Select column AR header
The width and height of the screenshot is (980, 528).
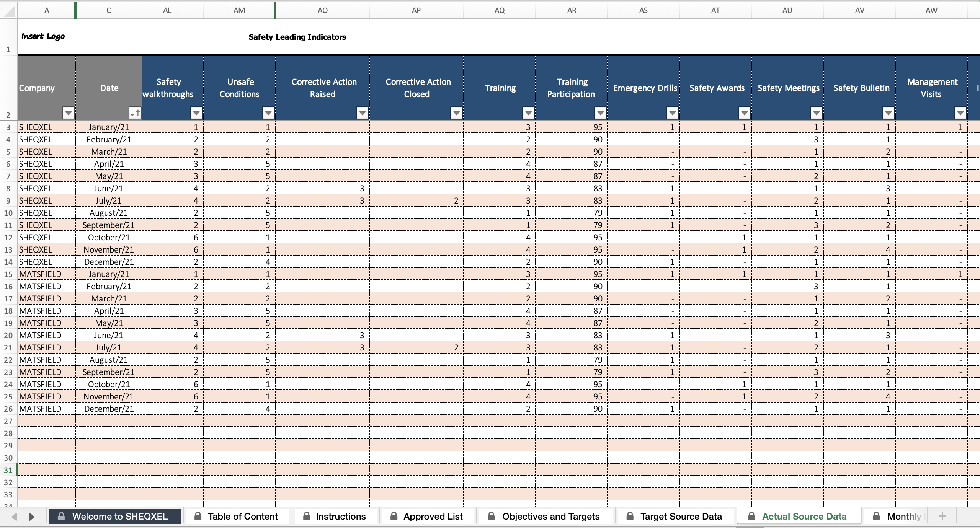pos(572,10)
